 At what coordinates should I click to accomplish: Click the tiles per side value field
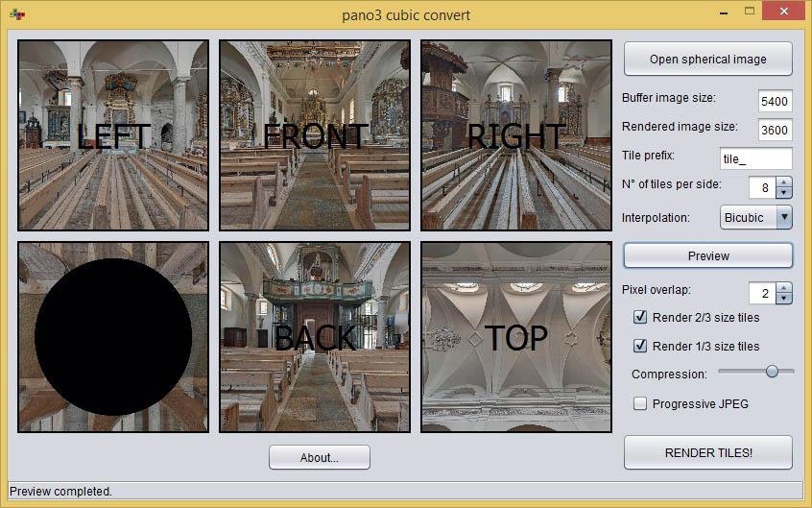coord(762,187)
